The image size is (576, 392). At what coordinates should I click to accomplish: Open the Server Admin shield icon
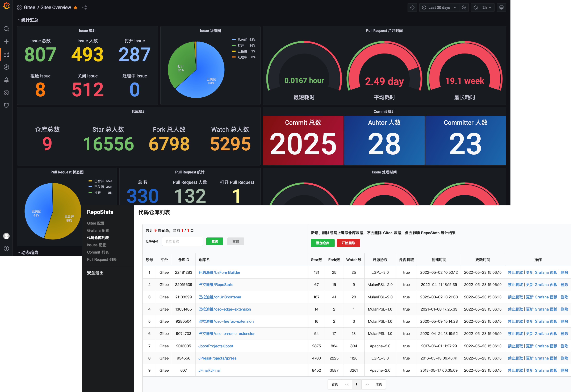(x=6, y=105)
